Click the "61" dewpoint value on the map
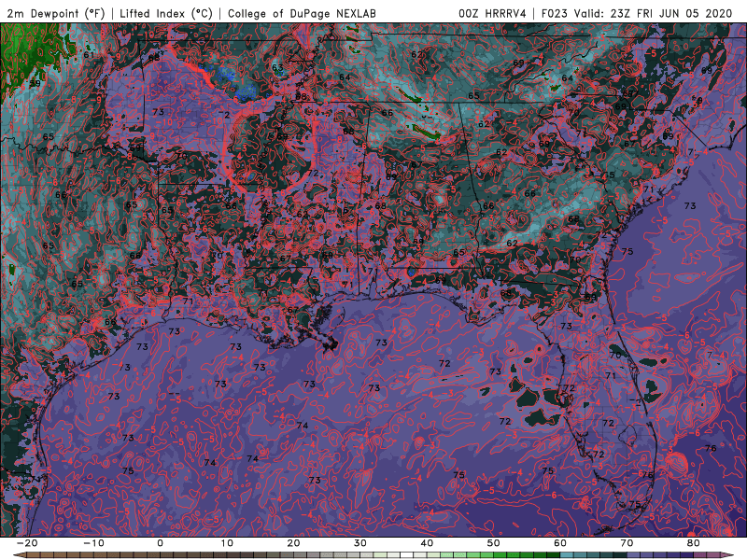The image size is (747, 560). pyautogui.click(x=89, y=55)
